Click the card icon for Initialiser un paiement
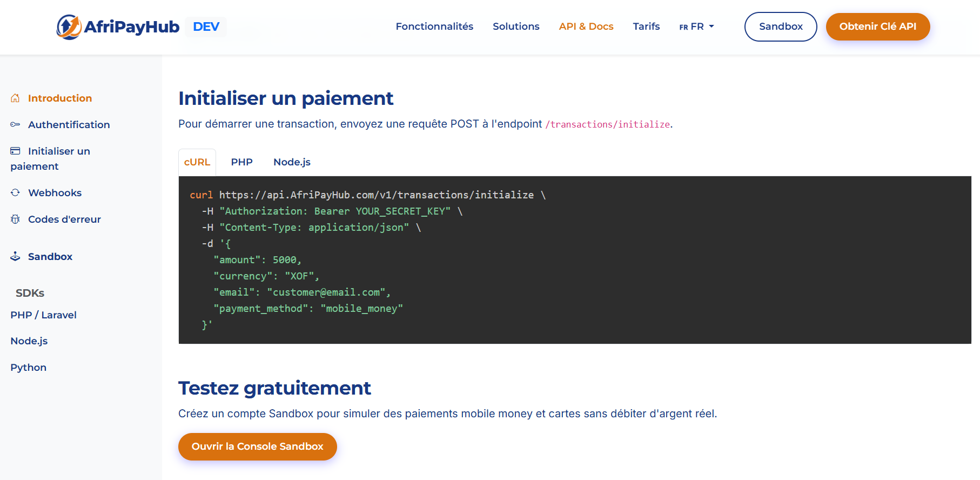The width and height of the screenshot is (980, 480). pyautogui.click(x=15, y=151)
